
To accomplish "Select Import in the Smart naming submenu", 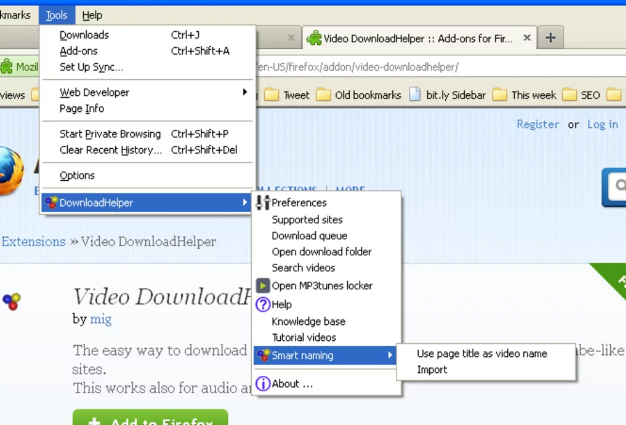I will point(486,370).
